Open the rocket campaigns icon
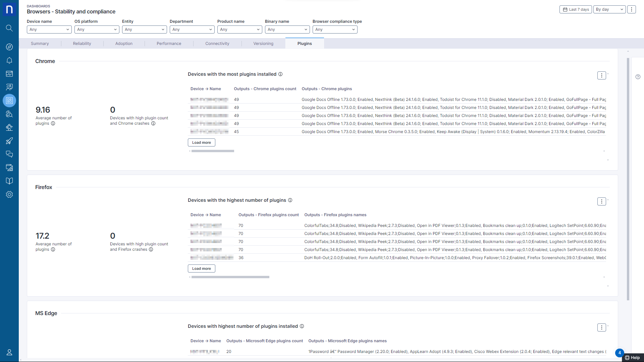Viewport: 644px width, 362px height. 9,141
